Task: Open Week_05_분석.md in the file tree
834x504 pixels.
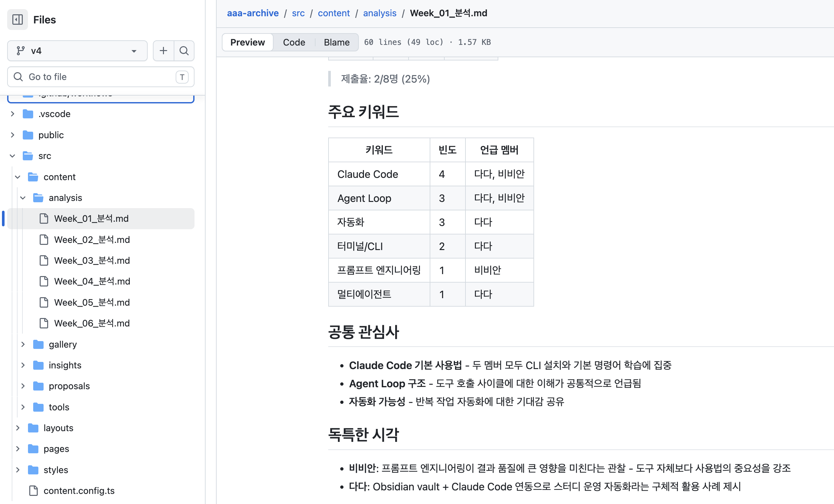Action: tap(101, 302)
